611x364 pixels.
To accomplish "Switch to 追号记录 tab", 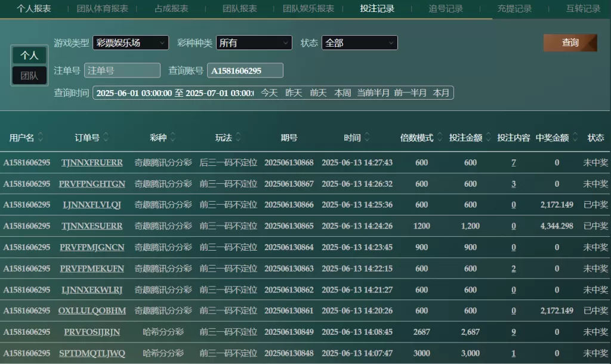I will click(446, 8).
